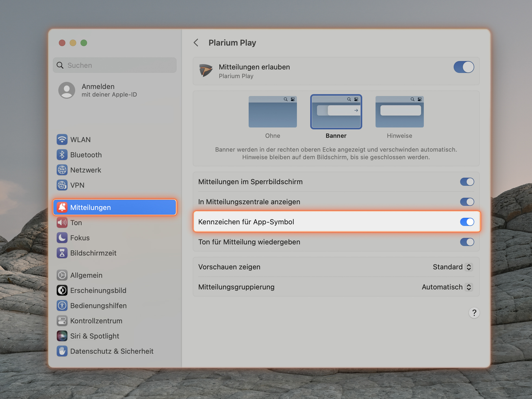The image size is (532, 399).
Task: Click the yellow minimize window button
Action: click(73, 43)
